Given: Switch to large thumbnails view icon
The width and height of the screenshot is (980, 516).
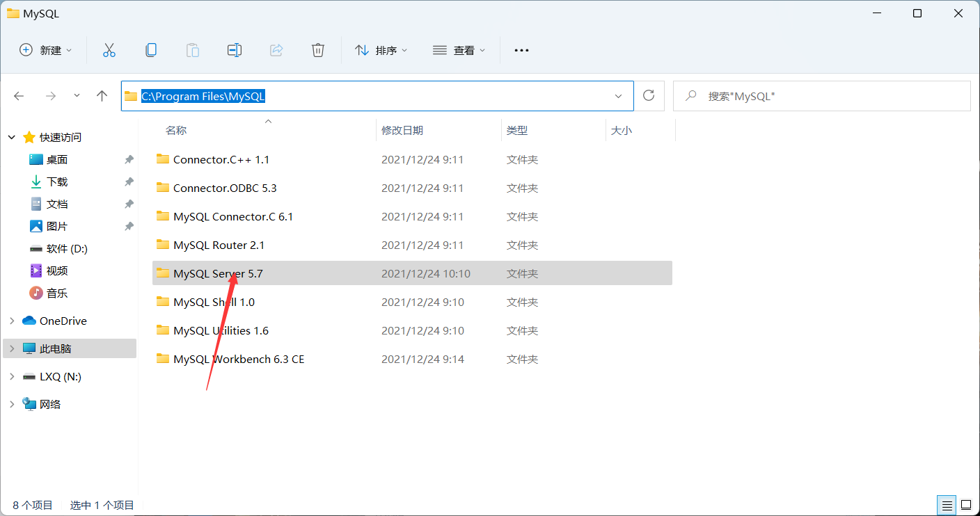Looking at the screenshot, I should point(966,505).
